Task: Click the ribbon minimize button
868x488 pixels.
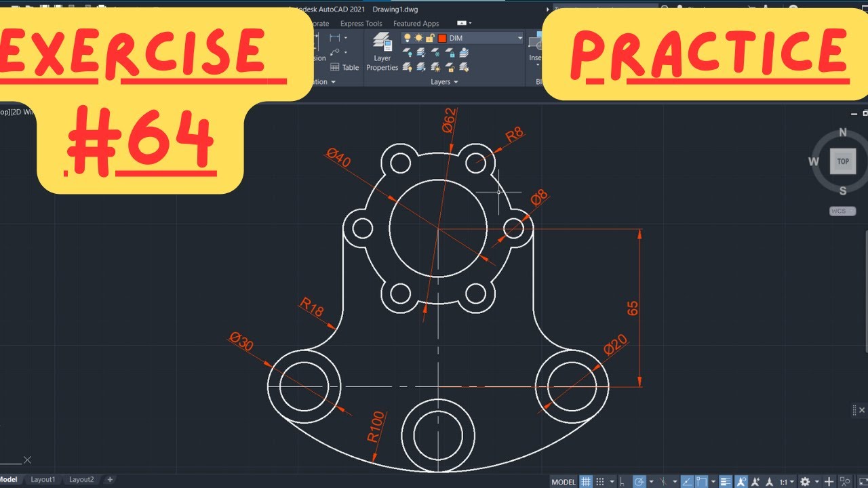Action: pyautogui.click(x=462, y=23)
